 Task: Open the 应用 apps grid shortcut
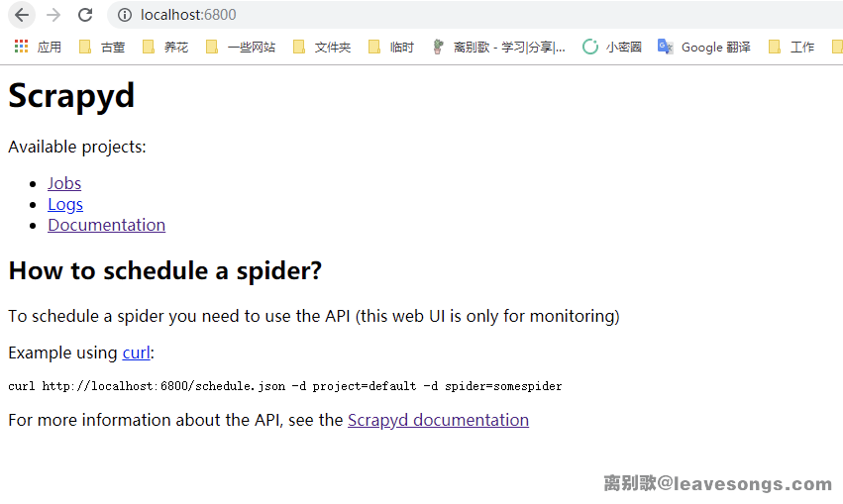pos(38,47)
